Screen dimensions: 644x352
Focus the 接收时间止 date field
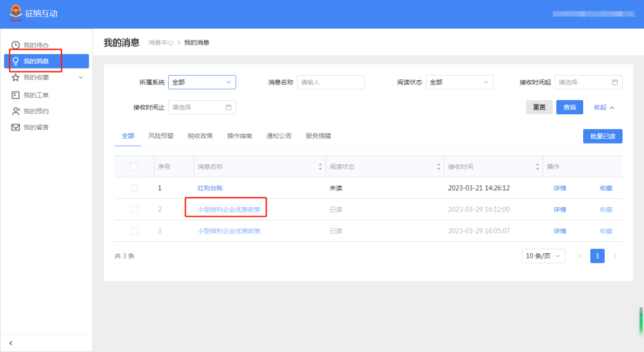(202, 107)
